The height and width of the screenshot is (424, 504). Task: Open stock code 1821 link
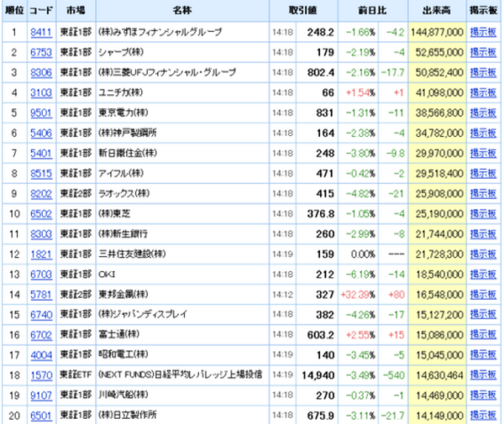pos(41,254)
